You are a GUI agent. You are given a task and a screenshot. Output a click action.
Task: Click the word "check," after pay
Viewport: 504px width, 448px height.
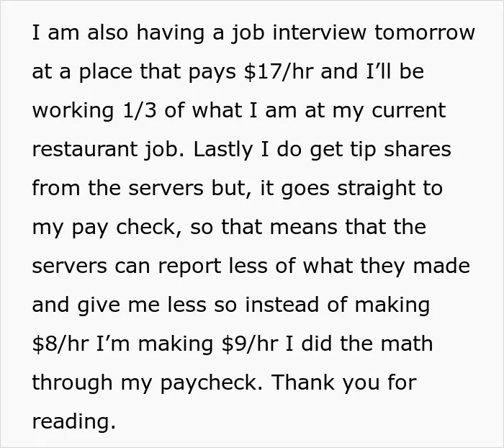pos(147,228)
